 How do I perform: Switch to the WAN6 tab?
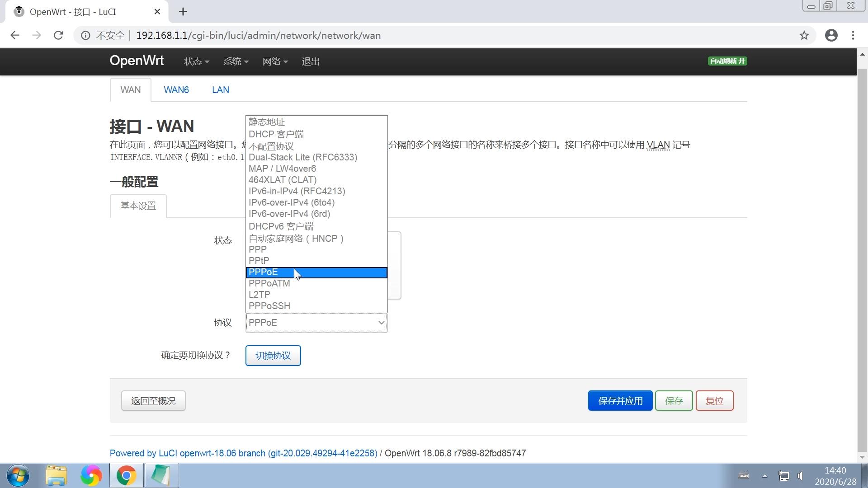(176, 89)
